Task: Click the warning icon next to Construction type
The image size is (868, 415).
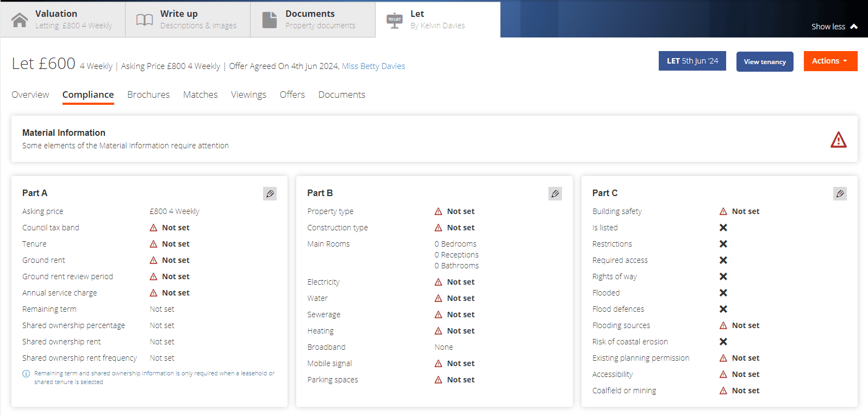Action: pos(439,228)
